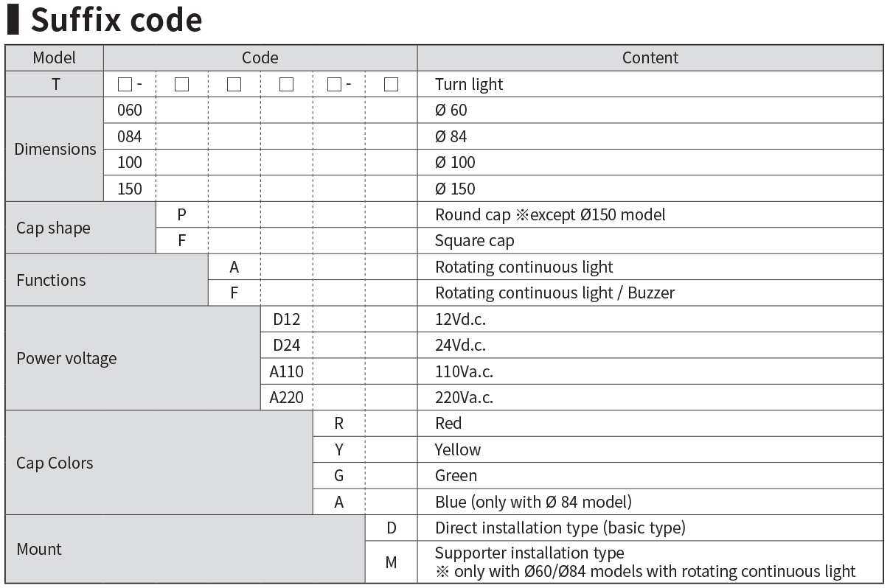This screenshot has width=890, height=588.
Task: Select the 084 dimension code
Action: pos(130,136)
